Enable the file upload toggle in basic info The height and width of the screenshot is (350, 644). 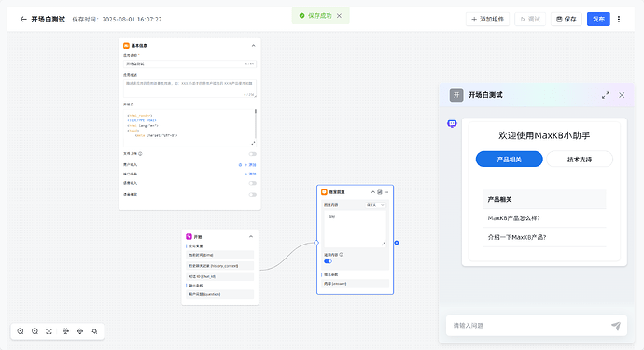pyautogui.click(x=253, y=154)
